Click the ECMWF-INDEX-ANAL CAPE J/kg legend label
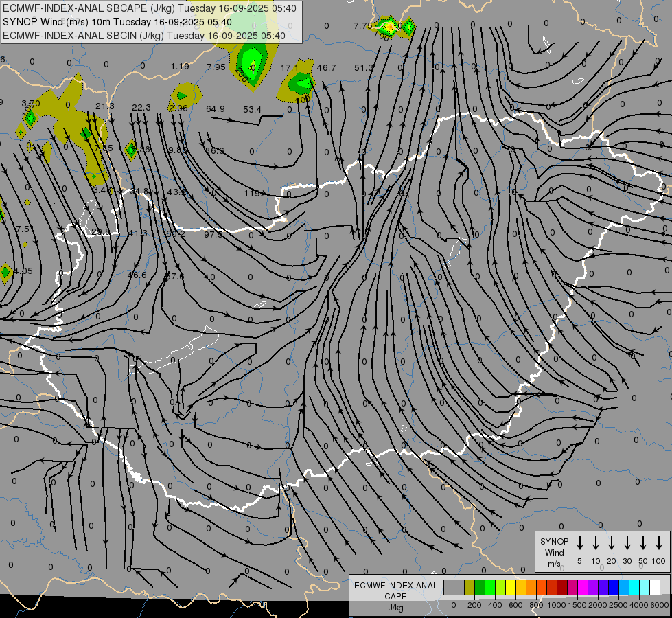672x618 pixels. tap(395, 596)
